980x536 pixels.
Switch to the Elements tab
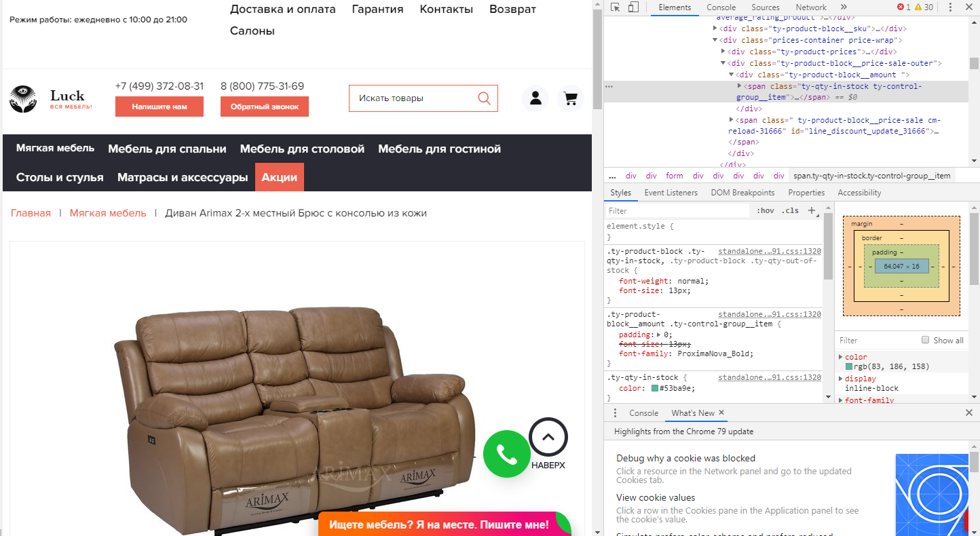pyautogui.click(x=675, y=7)
